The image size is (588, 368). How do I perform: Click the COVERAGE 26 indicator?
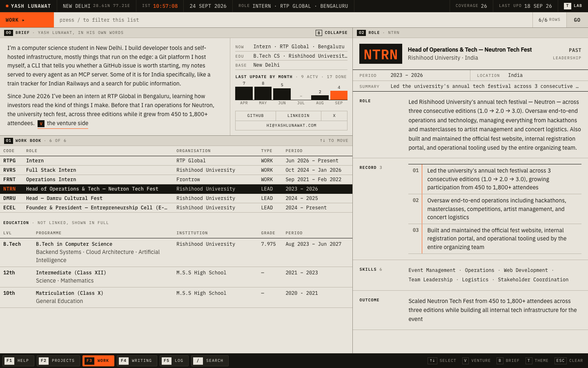(x=471, y=6)
